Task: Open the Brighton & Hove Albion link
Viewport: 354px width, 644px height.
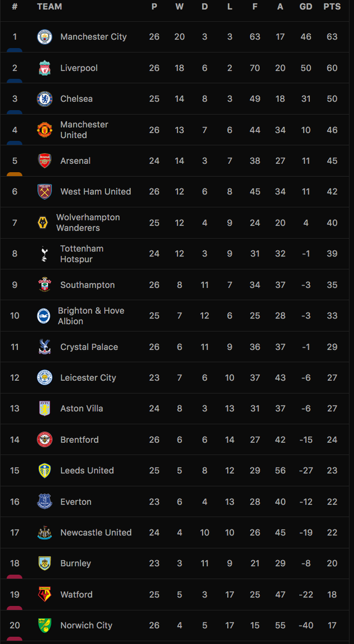Action: (91, 316)
